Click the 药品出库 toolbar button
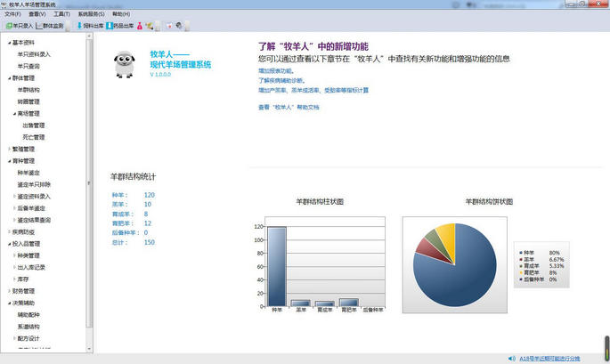 [120, 26]
